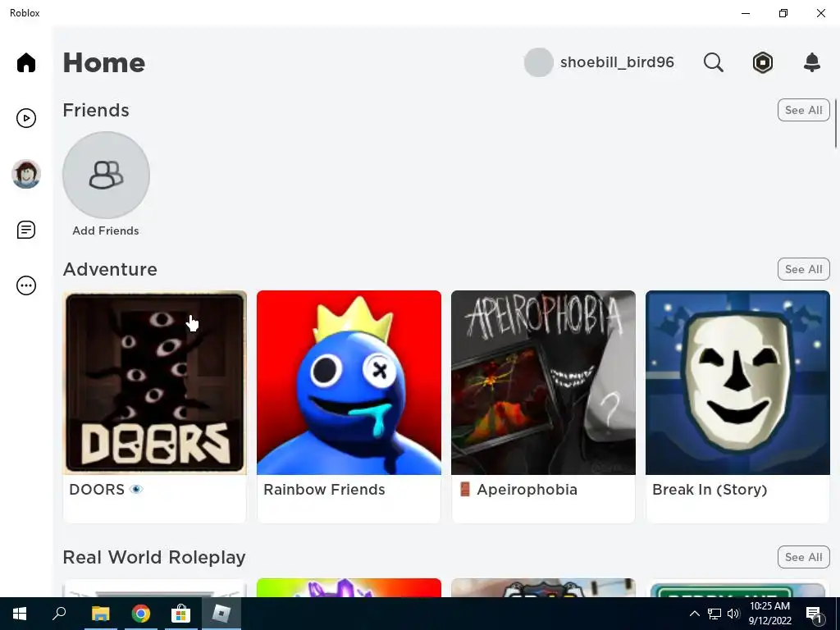The image size is (840, 630).
Task: Open the Discover play icon in sidebar
Action: point(25,118)
